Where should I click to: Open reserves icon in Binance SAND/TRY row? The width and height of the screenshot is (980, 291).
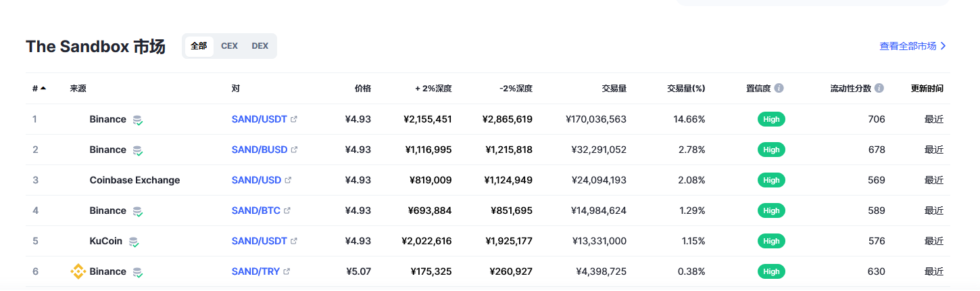coord(138,272)
